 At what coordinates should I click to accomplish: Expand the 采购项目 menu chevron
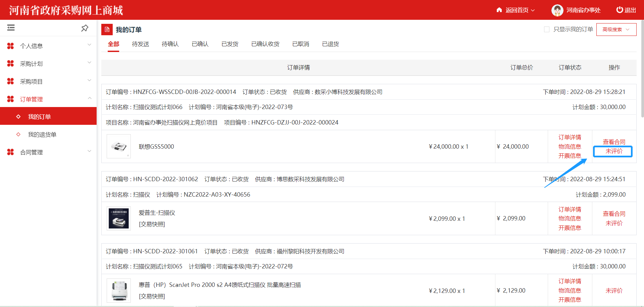pyautogui.click(x=90, y=80)
